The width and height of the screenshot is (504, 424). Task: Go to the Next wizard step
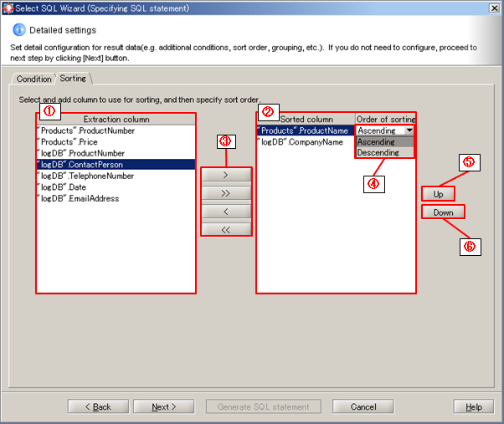pyautogui.click(x=164, y=406)
